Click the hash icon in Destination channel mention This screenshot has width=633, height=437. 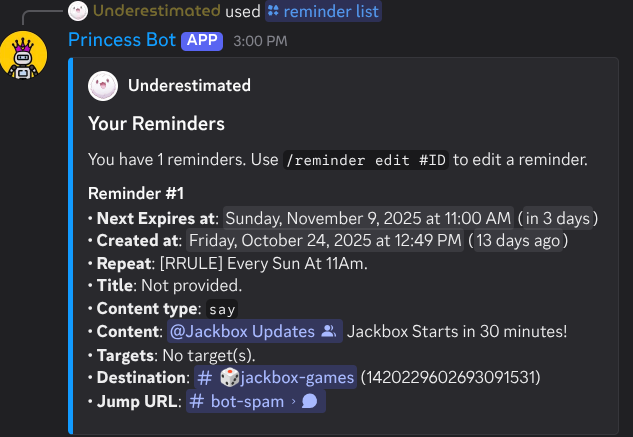(205, 377)
